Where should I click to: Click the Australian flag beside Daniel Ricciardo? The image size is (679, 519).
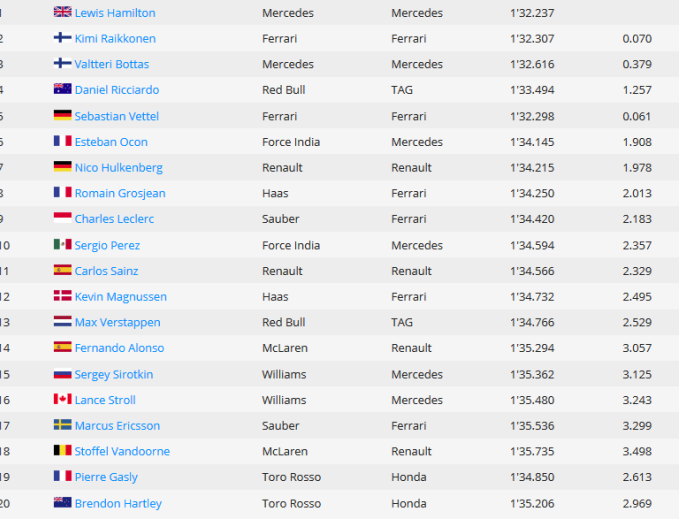(x=62, y=90)
